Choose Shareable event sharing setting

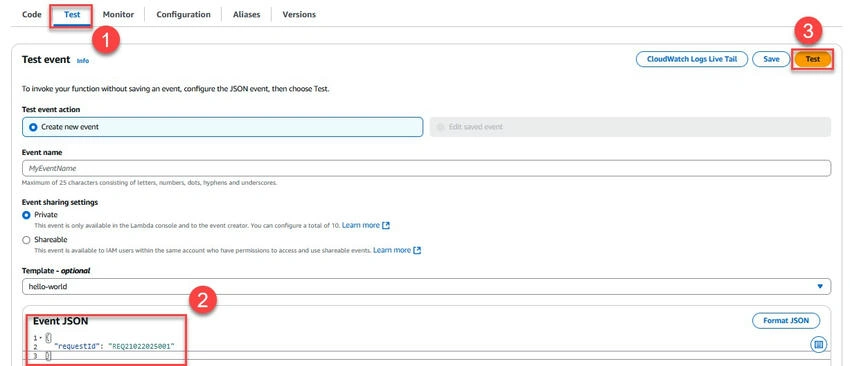[x=26, y=240]
